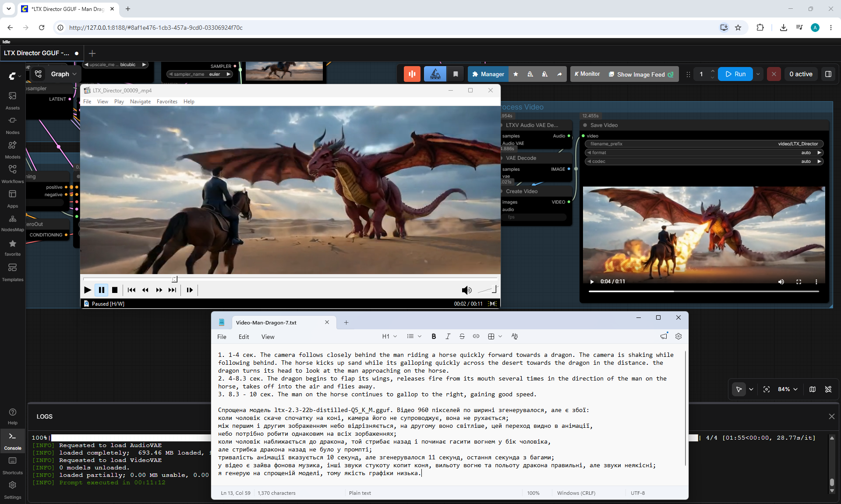Toggle link visibility icon in canvas toolbar
The height and width of the screenshot is (504, 841).
pyautogui.click(x=828, y=389)
